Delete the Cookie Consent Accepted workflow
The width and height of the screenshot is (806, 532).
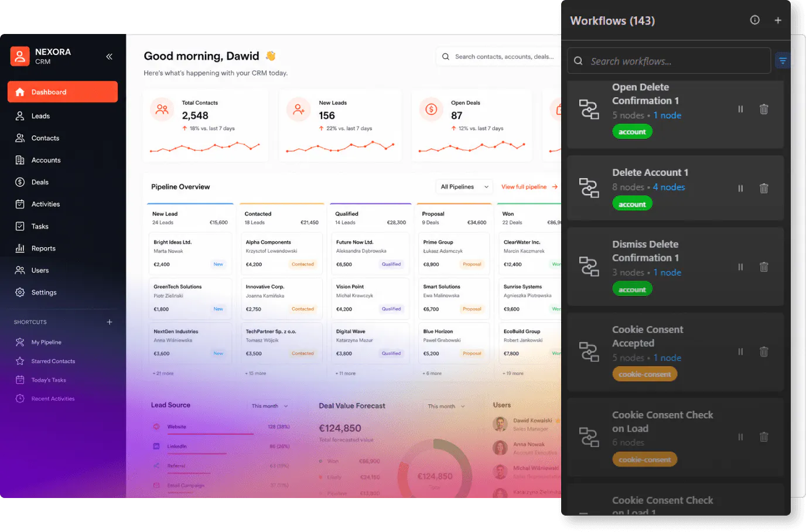(764, 352)
